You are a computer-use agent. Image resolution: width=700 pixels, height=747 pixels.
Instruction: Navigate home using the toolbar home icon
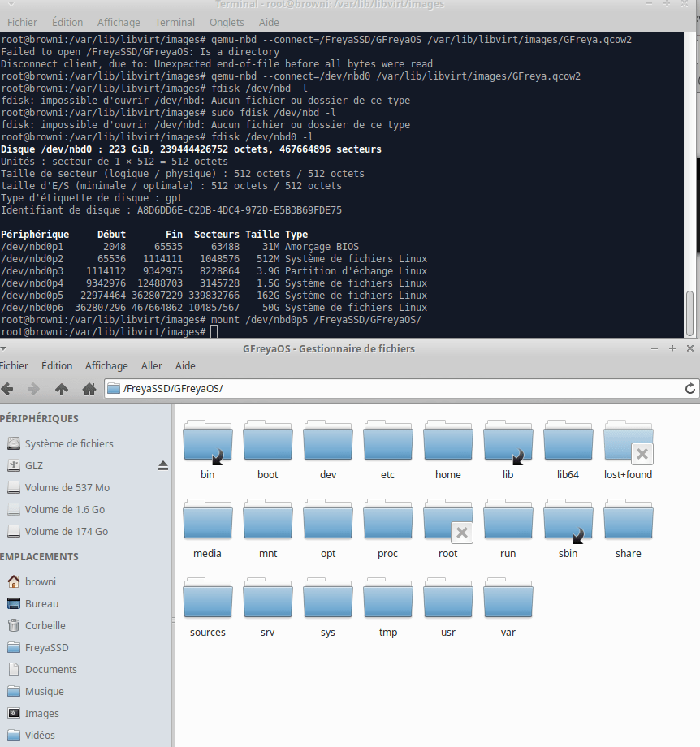click(89, 389)
